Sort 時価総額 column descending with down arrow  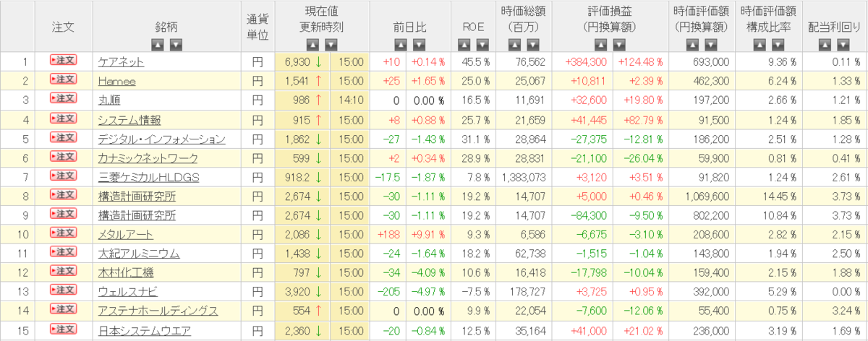(533, 45)
